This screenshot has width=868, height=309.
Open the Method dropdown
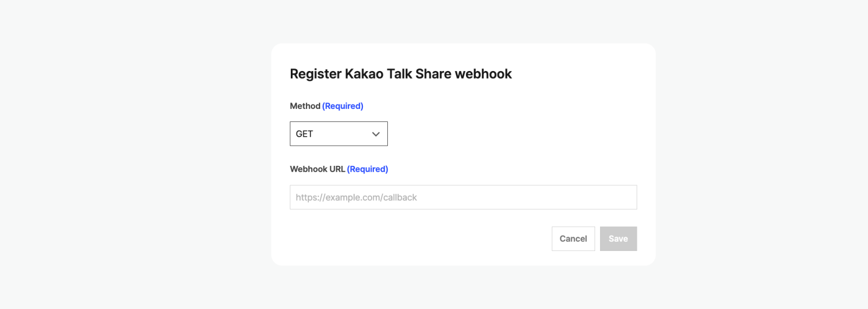[x=339, y=134]
